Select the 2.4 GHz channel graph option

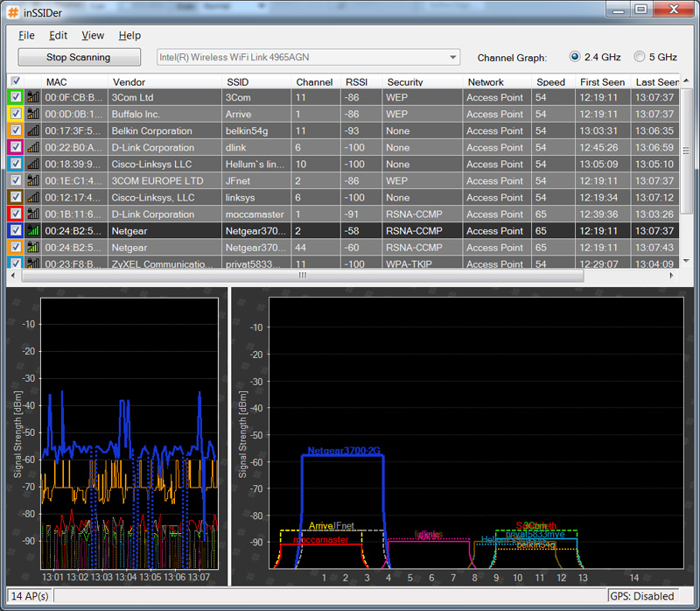click(575, 57)
